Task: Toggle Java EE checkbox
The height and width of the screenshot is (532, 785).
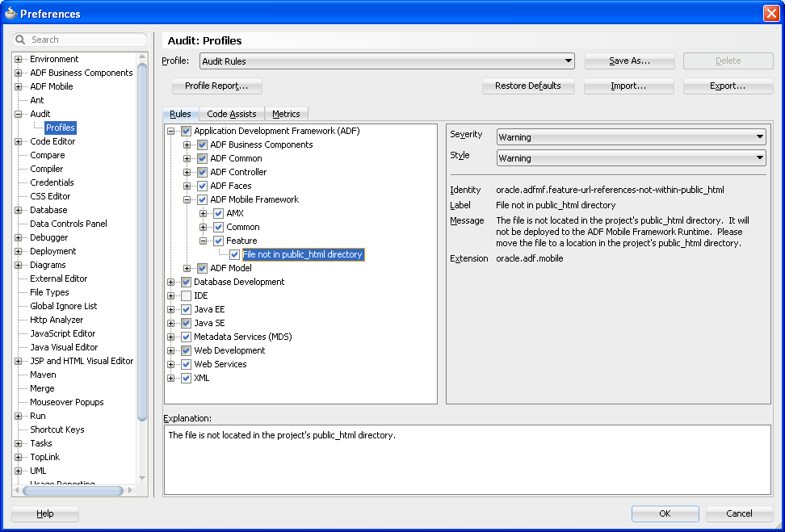Action: pos(187,309)
